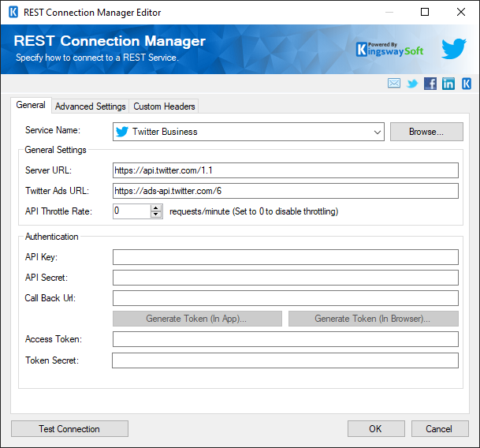Switch to the General tab
The width and height of the screenshot is (480, 448).
click(x=31, y=105)
